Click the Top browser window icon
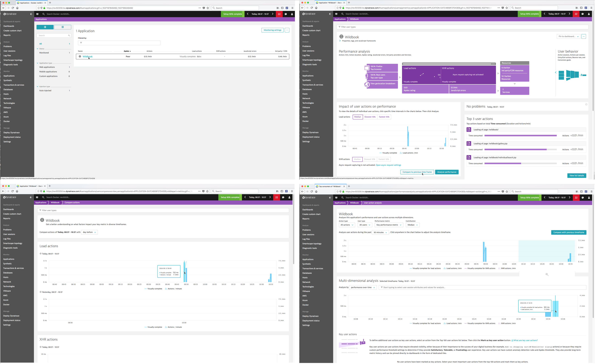Screen dimensions: 595x364 pyautogui.click(x=367, y=68)
